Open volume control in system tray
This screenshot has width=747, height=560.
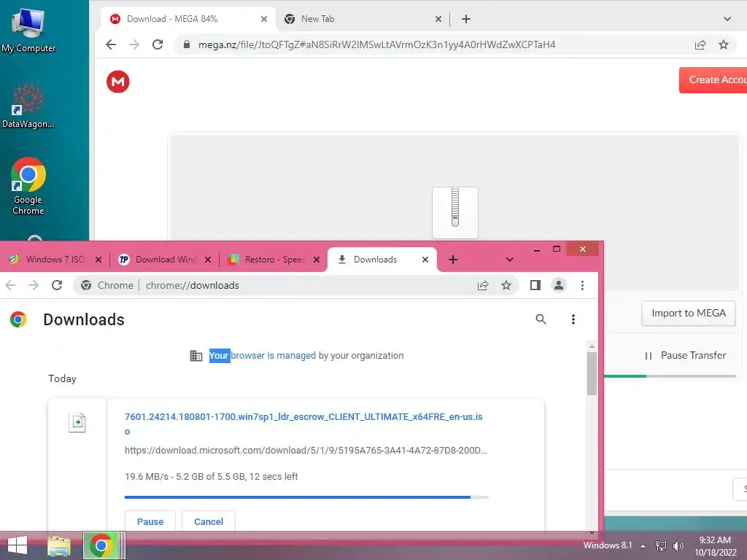(x=678, y=546)
